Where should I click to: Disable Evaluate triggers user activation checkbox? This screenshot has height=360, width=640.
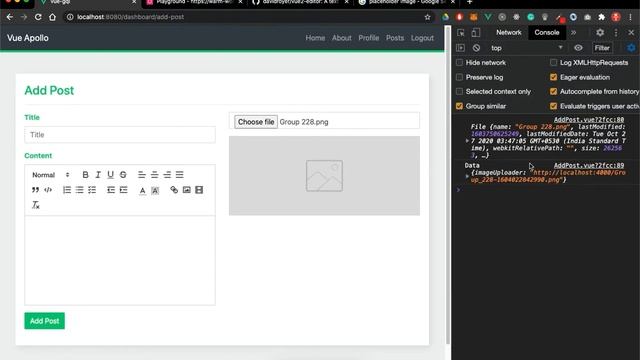click(553, 106)
